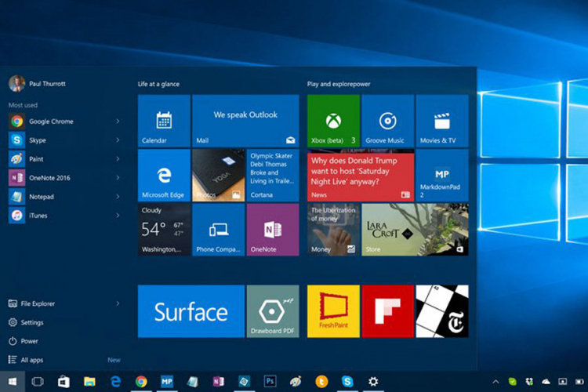588x392 pixels.
Task: Expand the Paint jump list arrow
Action: click(x=118, y=158)
